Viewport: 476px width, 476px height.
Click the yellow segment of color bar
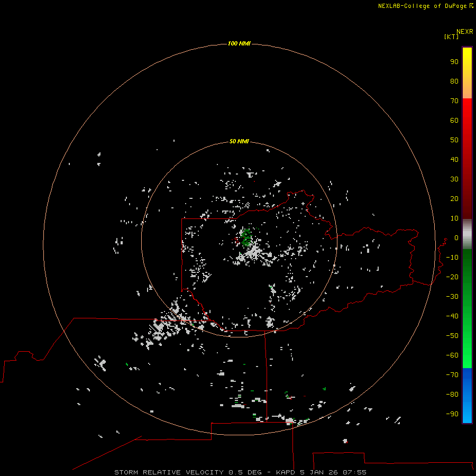(467, 61)
